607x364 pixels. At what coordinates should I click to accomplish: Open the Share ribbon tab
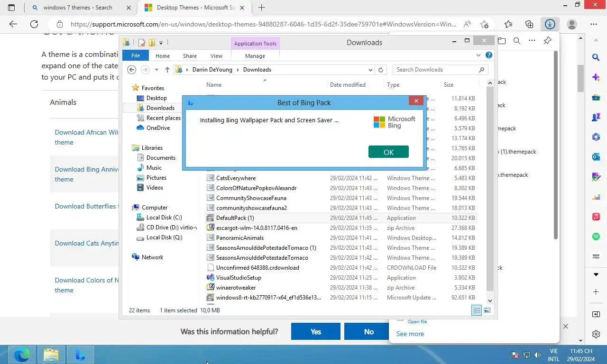point(190,56)
